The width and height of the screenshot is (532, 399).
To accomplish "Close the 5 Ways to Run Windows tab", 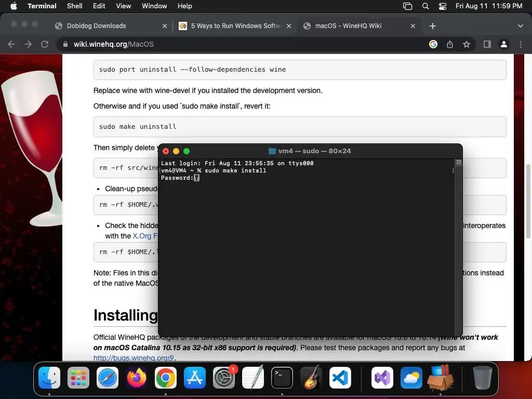I will (x=289, y=26).
